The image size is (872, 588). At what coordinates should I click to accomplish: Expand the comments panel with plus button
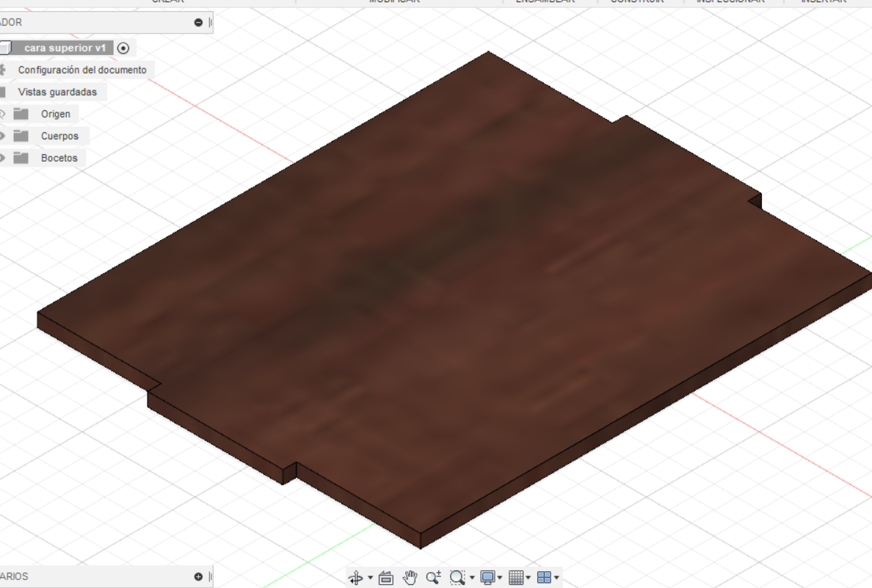click(x=198, y=577)
